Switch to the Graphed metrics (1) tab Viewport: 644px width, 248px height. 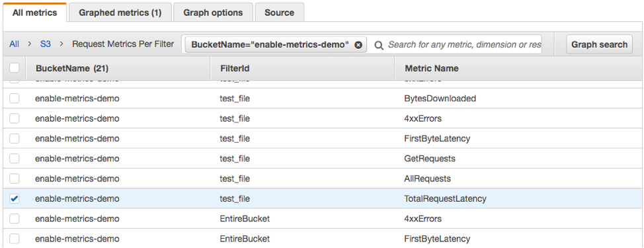click(x=120, y=13)
